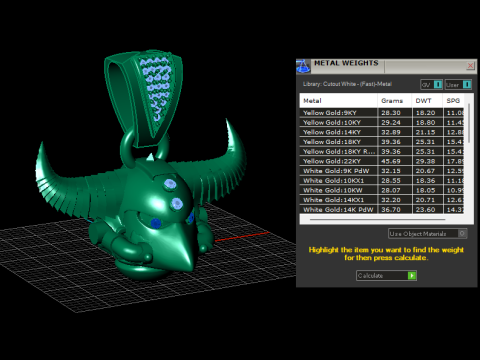Viewport: 480px width, 360px height.
Task: Toggle the GV library switch
Action: click(x=431, y=85)
